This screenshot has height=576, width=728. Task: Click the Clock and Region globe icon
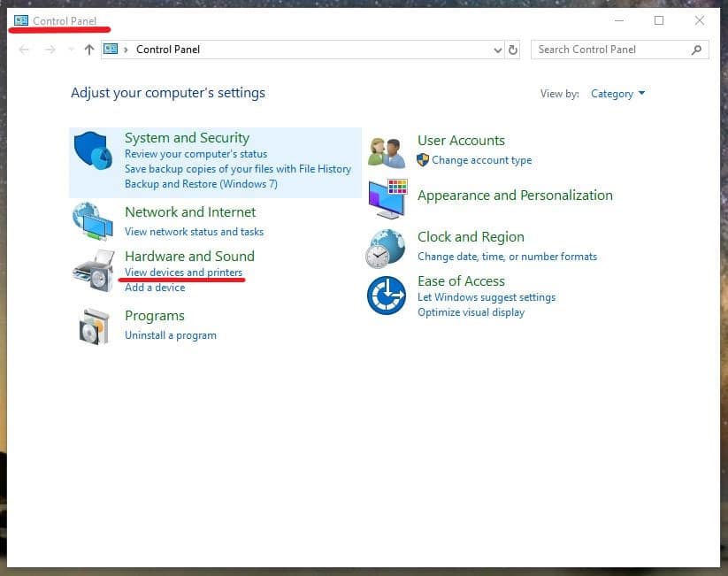(x=387, y=248)
